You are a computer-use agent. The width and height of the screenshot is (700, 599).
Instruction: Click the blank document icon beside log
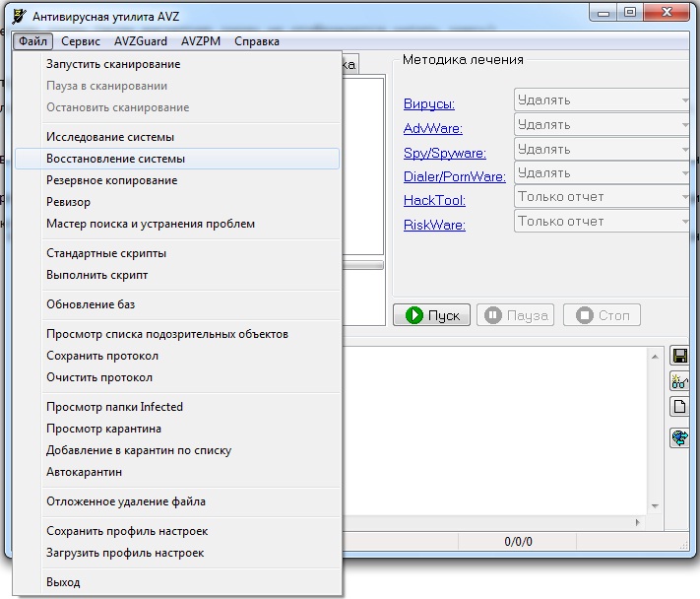tap(680, 407)
